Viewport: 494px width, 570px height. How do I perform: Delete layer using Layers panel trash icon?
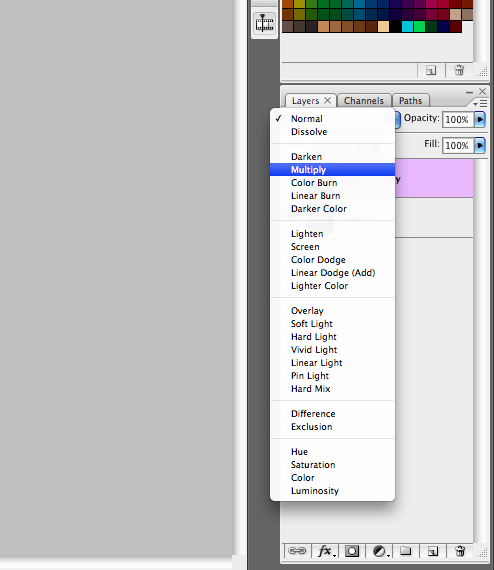460,551
